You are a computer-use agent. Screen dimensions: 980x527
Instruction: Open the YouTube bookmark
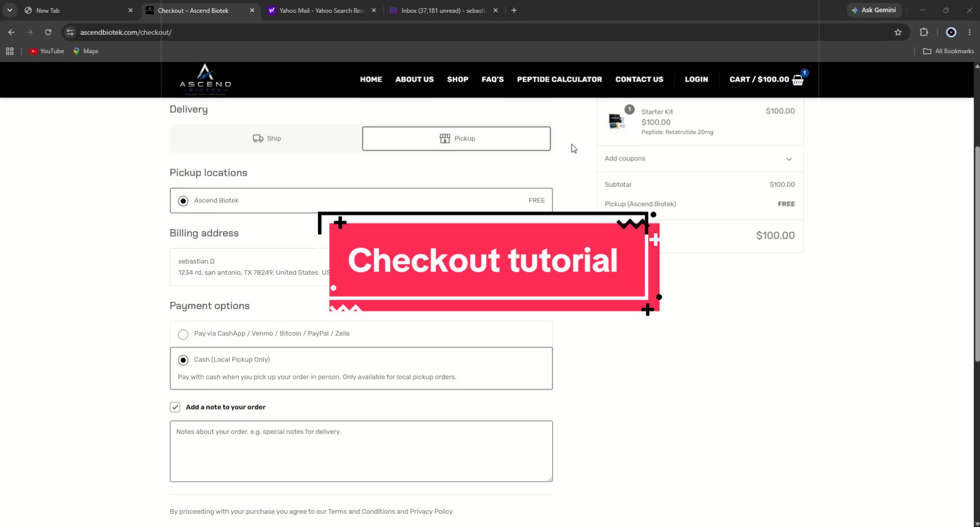click(x=46, y=51)
